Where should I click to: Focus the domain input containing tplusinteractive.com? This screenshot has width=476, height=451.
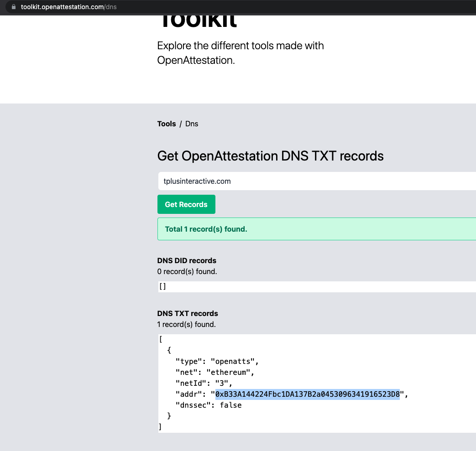[x=317, y=181]
